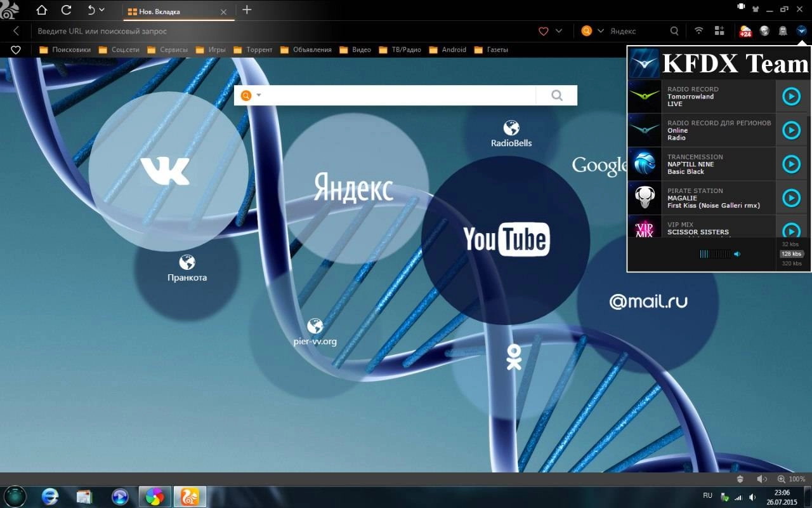812x508 pixels.
Task: Open the Видео bookmark folder
Action: (355, 50)
